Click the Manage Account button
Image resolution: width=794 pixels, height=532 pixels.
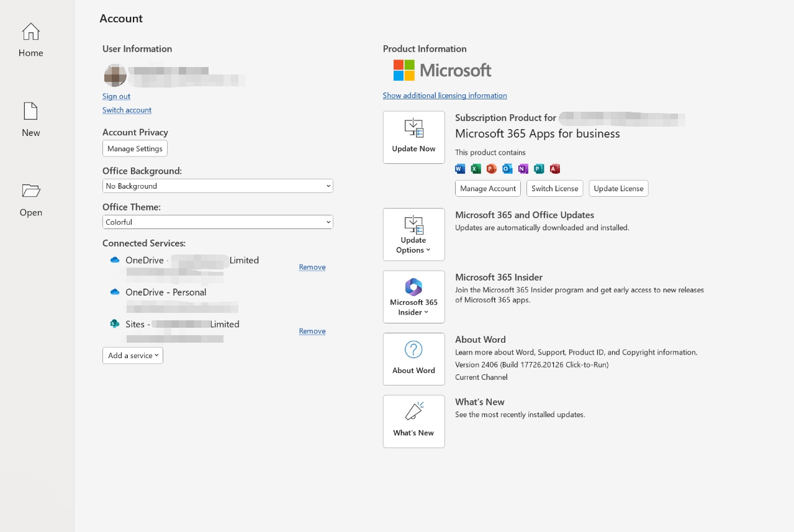coord(487,188)
